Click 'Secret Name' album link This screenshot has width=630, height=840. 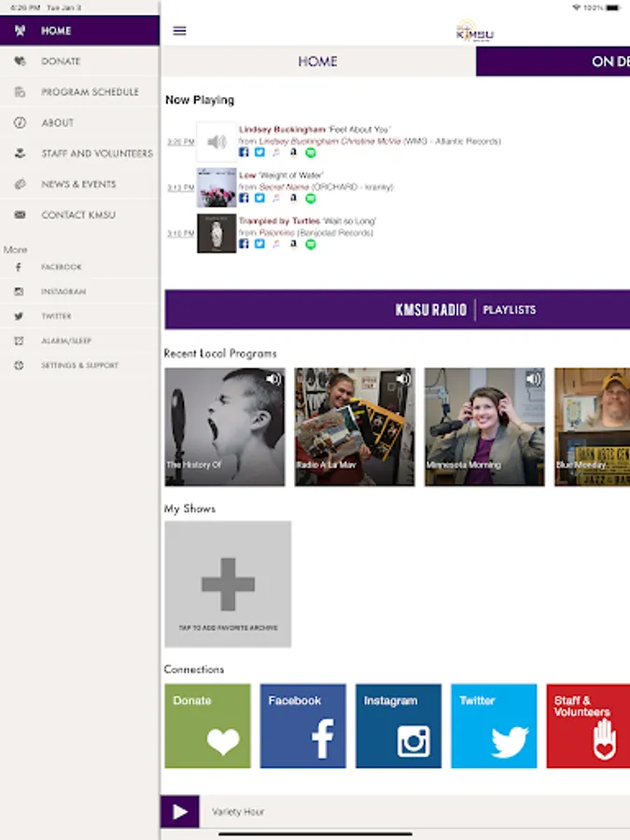coord(284,187)
